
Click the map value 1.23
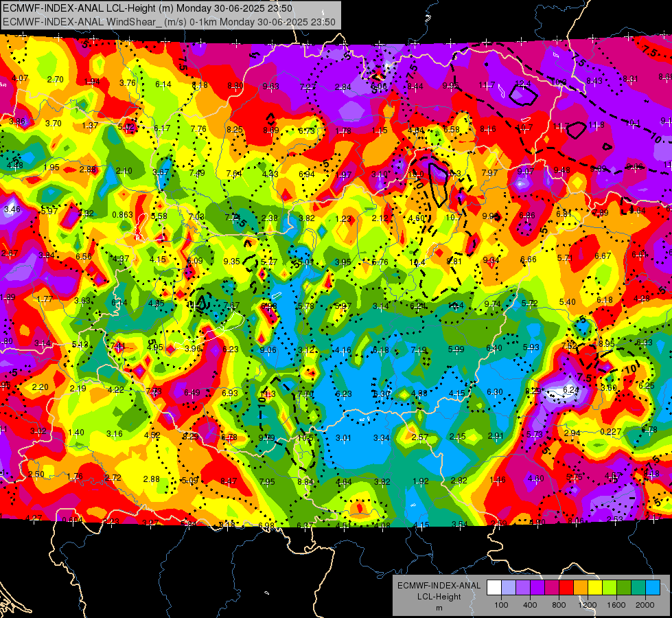point(343,219)
